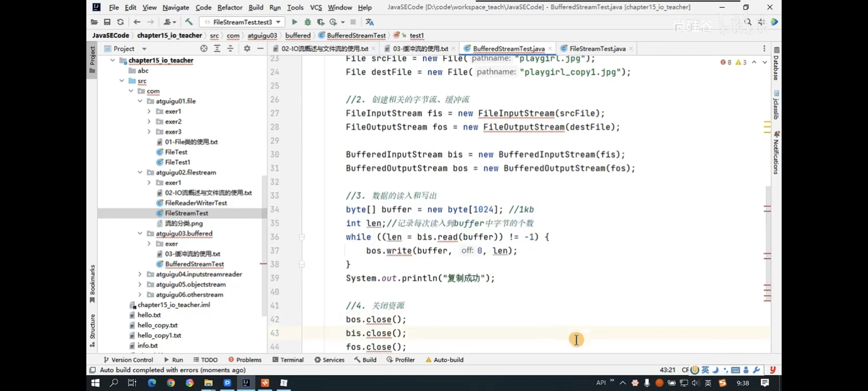Open run configuration FileStreamTest.test3 dropdown
The width and height of the screenshot is (868, 391).
pyautogui.click(x=243, y=22)
